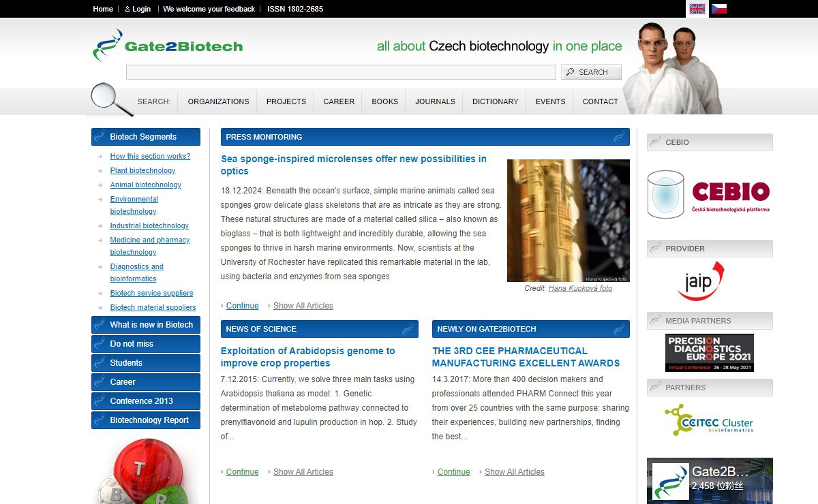Open the PROJECTS menu item
818x504 pixels.
pyautogui.click(x=286, y=101)
